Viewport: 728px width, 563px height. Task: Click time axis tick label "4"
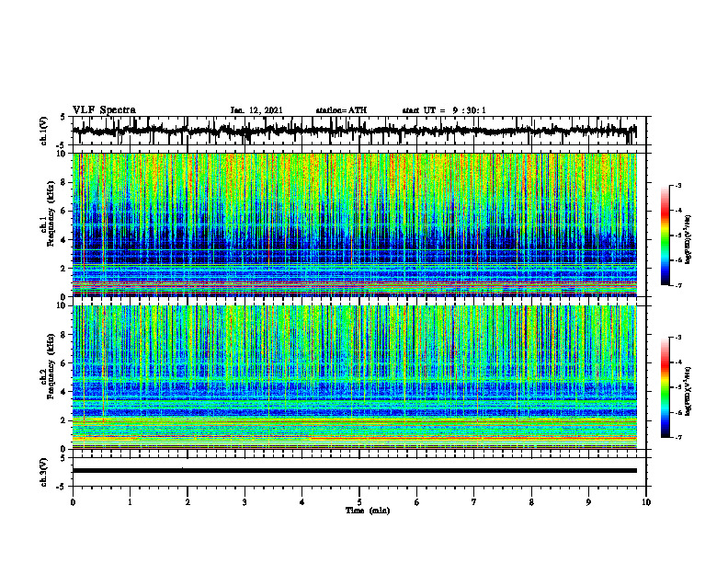pyautogui.click(x=302, y=502)
